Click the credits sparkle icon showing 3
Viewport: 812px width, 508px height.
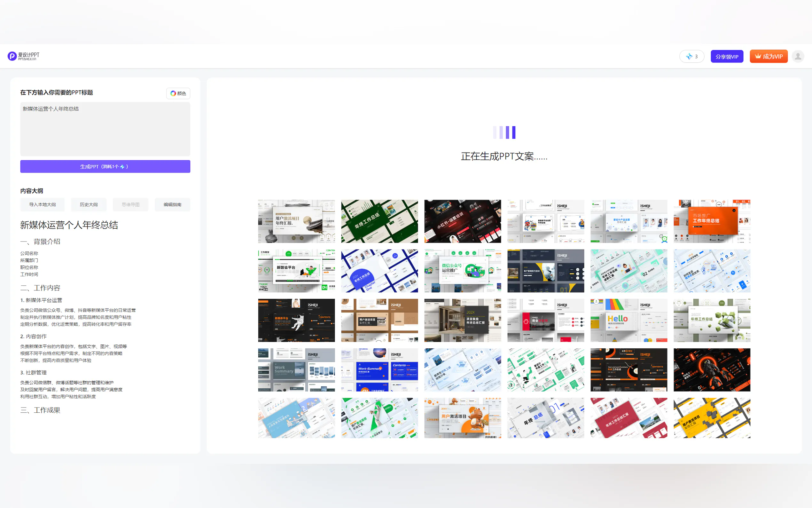click(689, 56)
